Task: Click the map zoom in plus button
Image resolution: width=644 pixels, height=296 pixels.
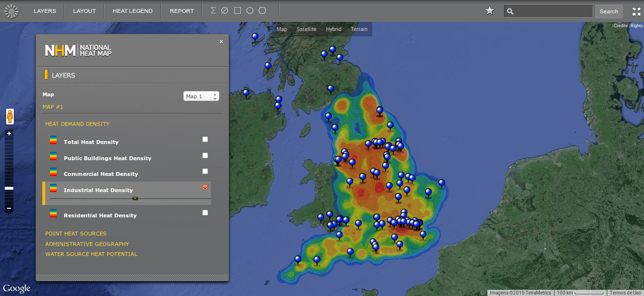Action: (9, 134)
